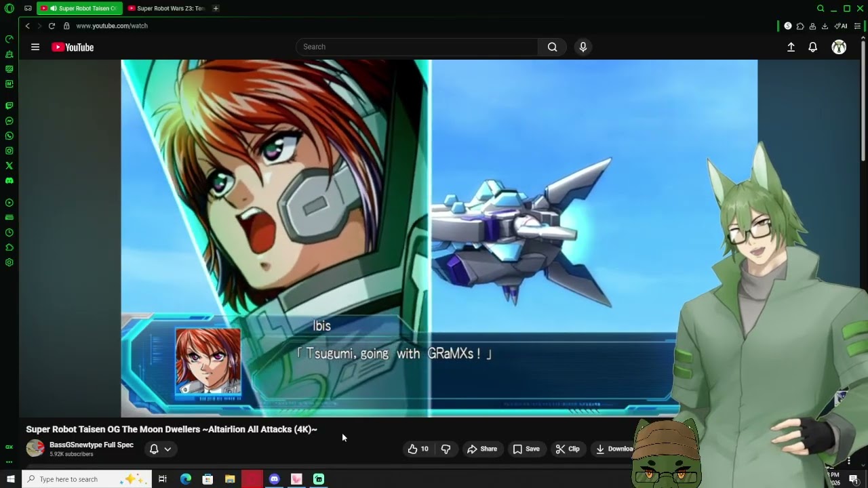This screenshot has height=488, width=868.
Task: Open sidebar settings gear icon
Action: [x=9, y=262]
